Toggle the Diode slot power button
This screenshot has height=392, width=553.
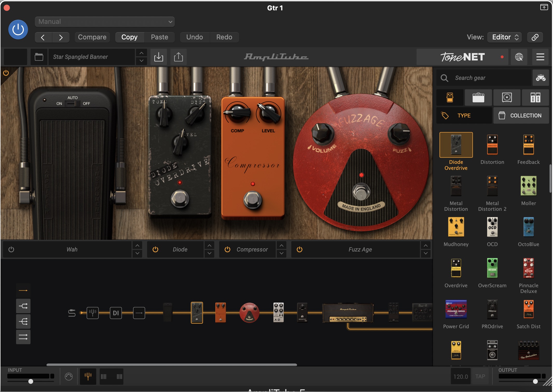(x=155, y=249)
